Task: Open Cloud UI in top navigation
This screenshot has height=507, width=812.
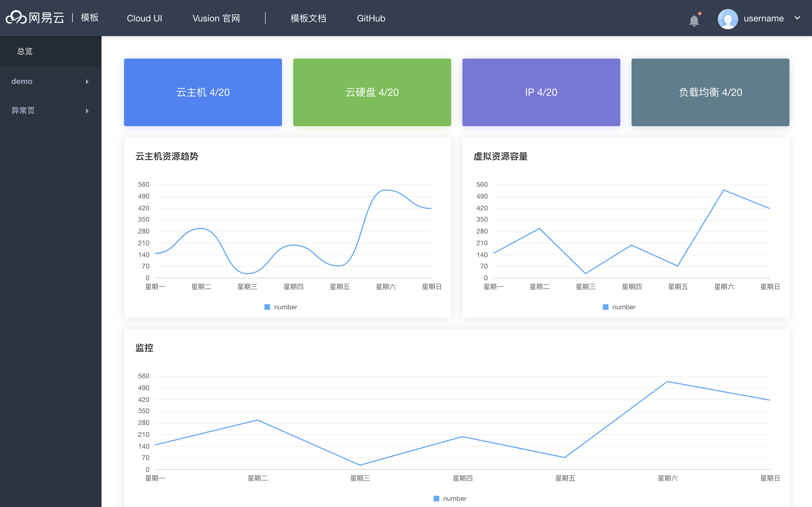Action: click(144, 18)
